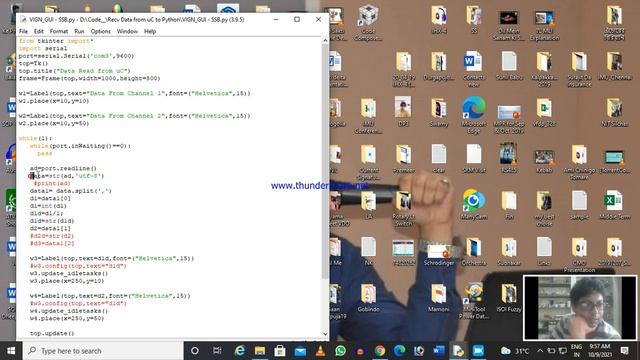640x360 pixels.
Task: Click the IDLE vertical scrollbar thumb
Action: (325, 161)
